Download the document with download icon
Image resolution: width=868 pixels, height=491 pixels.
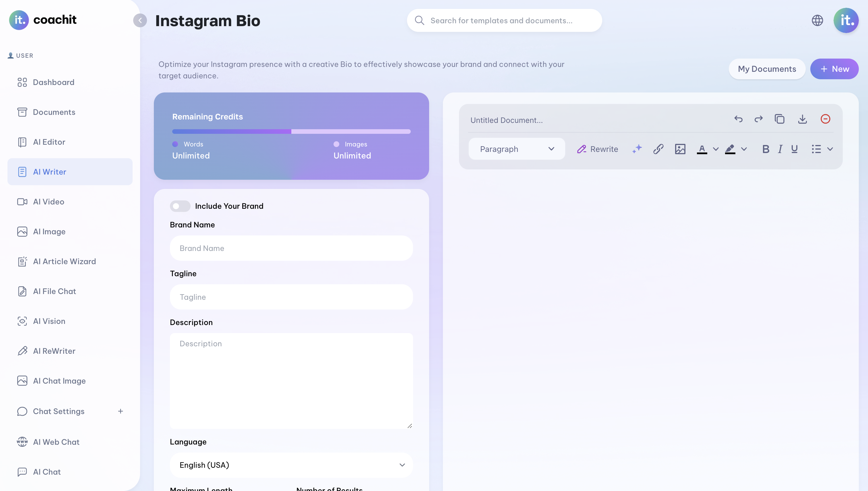pyautogui.click(x=802, y=119)
